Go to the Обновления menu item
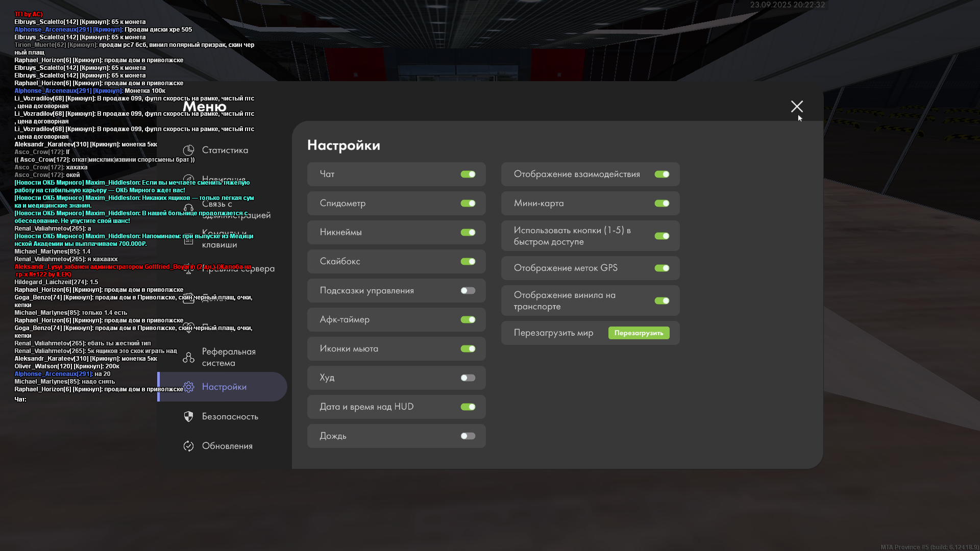This screenshot has height=551, width=980. tap(227, 446)
